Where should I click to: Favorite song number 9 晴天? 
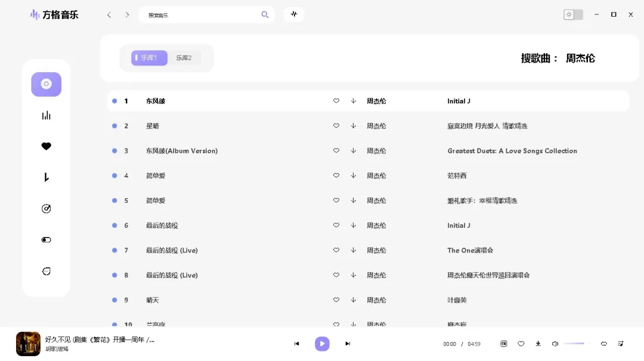[x=336, y=300]
